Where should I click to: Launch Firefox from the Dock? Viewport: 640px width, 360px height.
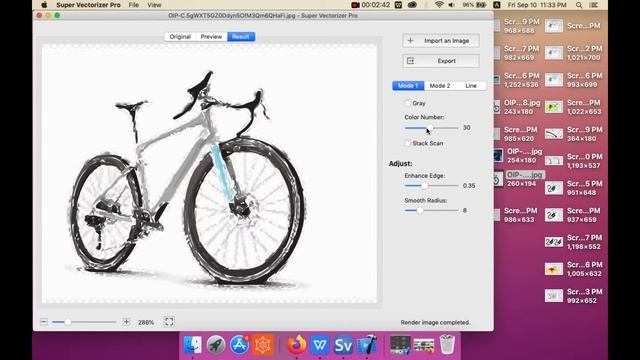(296, 345)
